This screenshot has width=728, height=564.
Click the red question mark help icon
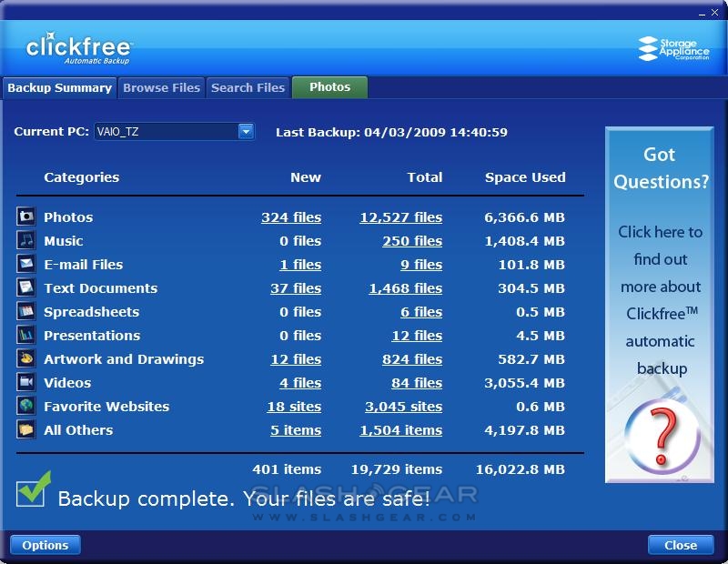click(662, 434)
